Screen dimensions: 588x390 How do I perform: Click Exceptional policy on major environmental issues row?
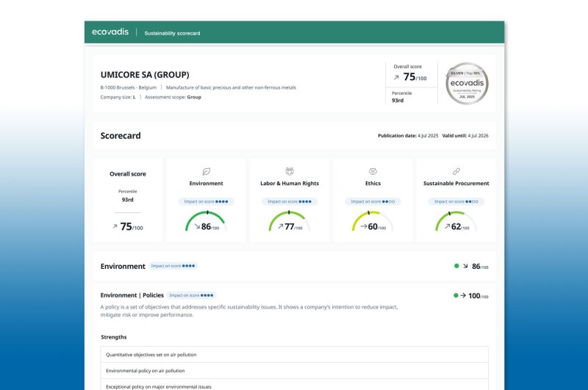[x=295, y=385]
